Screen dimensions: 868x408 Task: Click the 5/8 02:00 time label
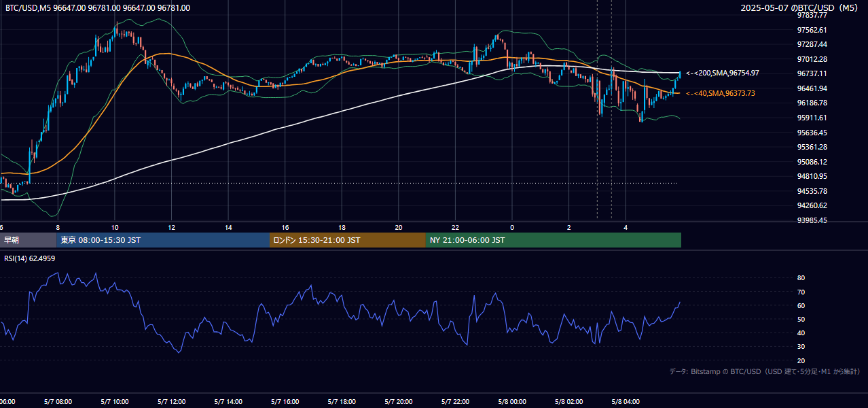(x=568, y=402)
